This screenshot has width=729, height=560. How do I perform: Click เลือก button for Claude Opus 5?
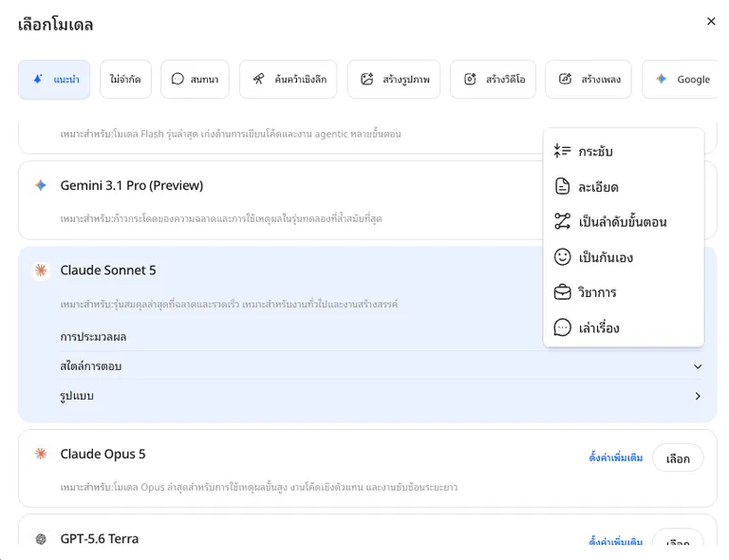pos(678,458)
